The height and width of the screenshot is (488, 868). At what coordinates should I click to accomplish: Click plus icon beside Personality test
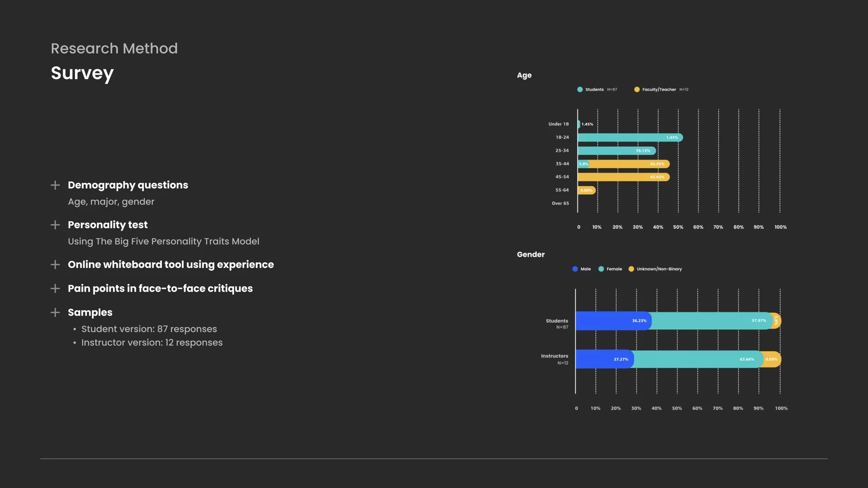click(55, 225)
